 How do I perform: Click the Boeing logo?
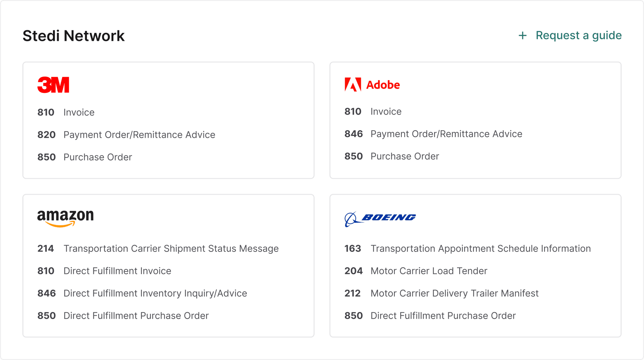(380, 219)
